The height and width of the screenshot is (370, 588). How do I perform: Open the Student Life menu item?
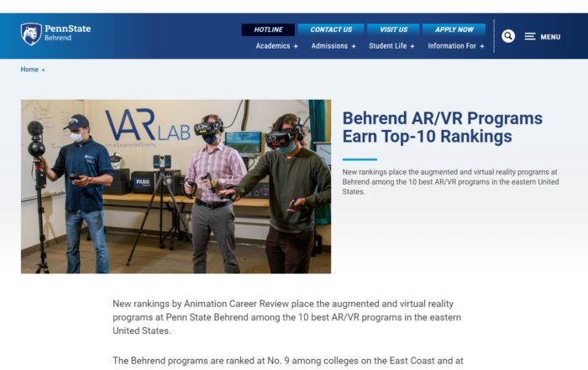click(x=387, y=46)
